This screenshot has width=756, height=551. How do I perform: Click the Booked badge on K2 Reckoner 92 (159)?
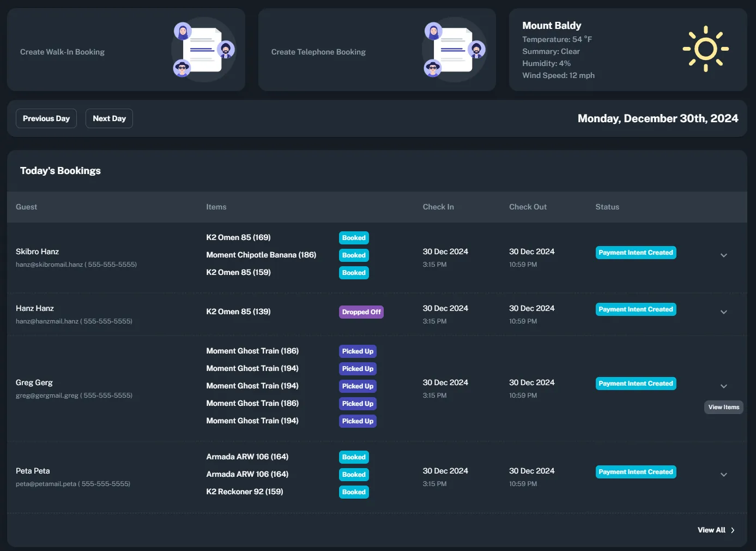pos(354,492)
